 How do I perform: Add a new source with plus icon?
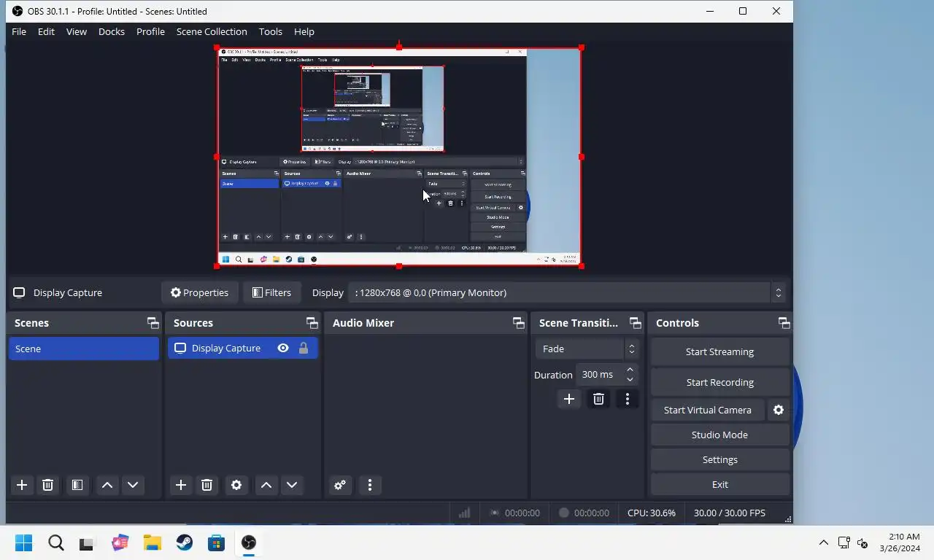click(x=181, y=485)
